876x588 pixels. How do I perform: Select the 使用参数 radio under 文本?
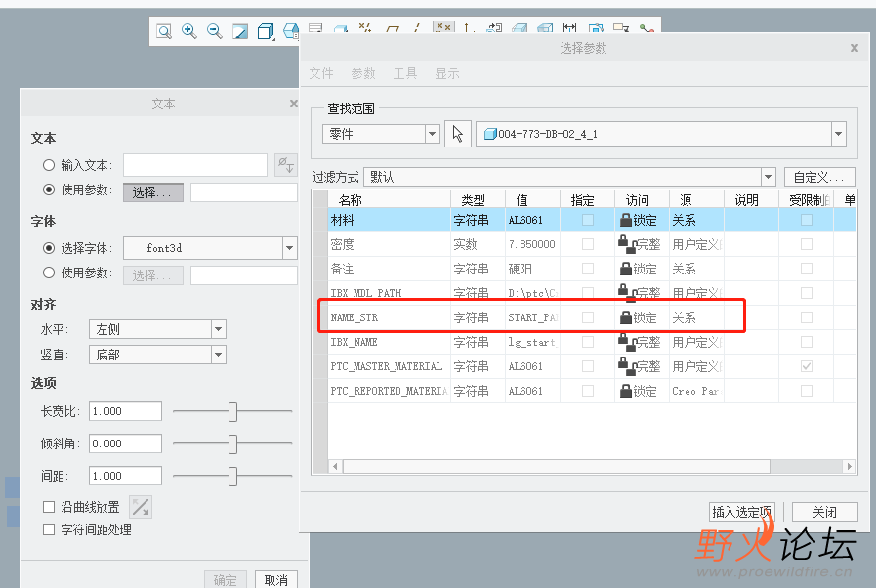[x=49, y=189]
